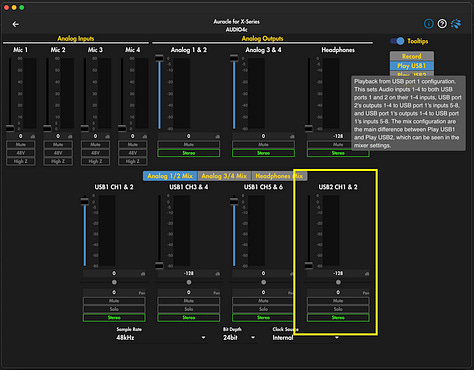Click the Headphones -128 level value field
This screenshot has height=370, width=474.
(x=338, y=136)
